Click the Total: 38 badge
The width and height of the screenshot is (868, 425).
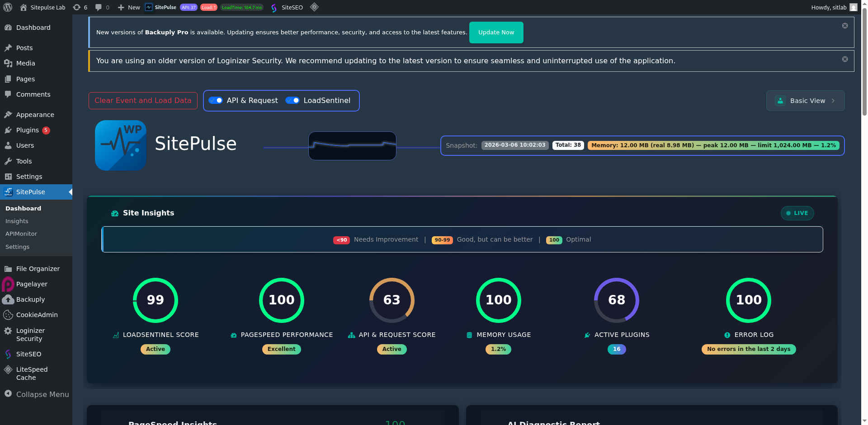tap(568, 145)
